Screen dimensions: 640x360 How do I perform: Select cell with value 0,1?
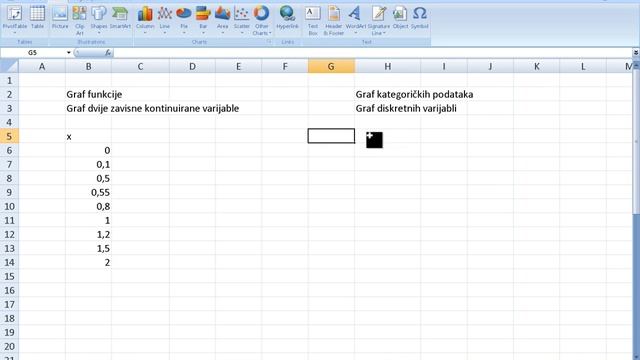point(88,164)
